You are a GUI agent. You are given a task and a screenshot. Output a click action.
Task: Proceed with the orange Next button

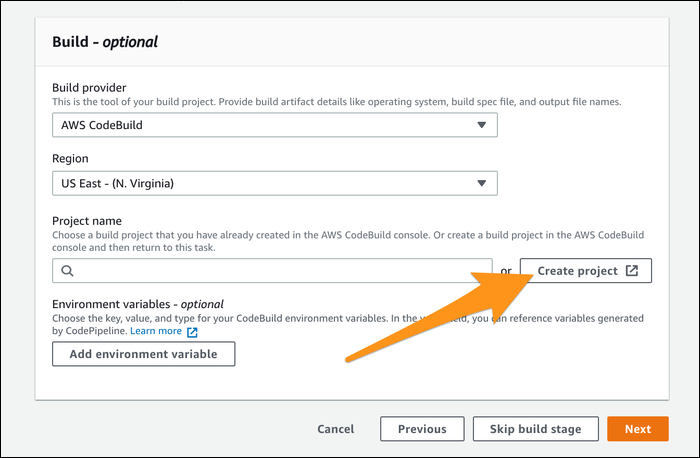click(x=638, y=429)
